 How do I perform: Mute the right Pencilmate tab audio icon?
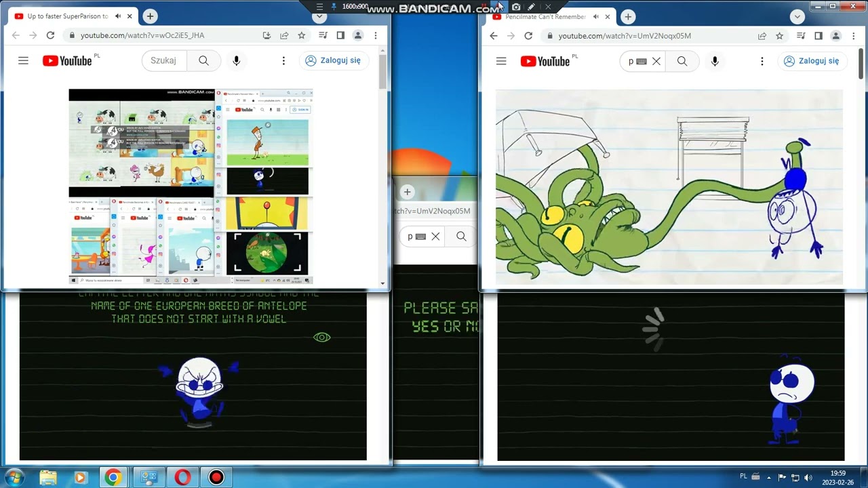coord(596,16)
